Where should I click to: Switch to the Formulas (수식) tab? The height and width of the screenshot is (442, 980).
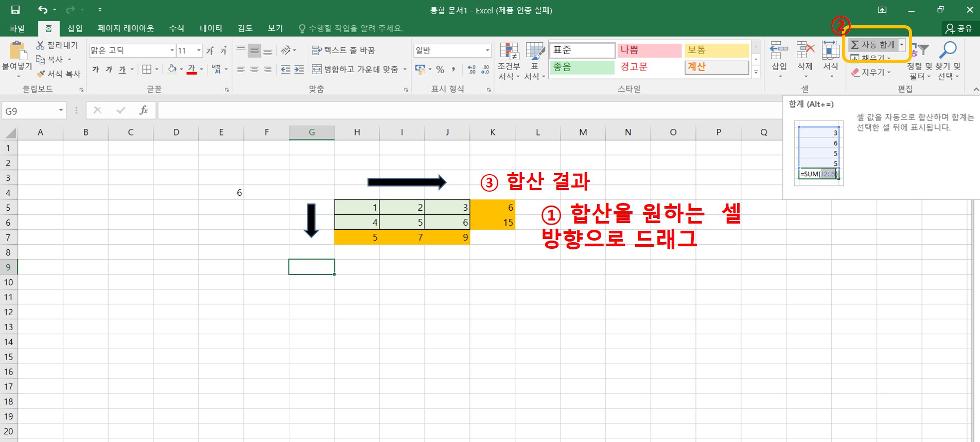tap(177, 28)
